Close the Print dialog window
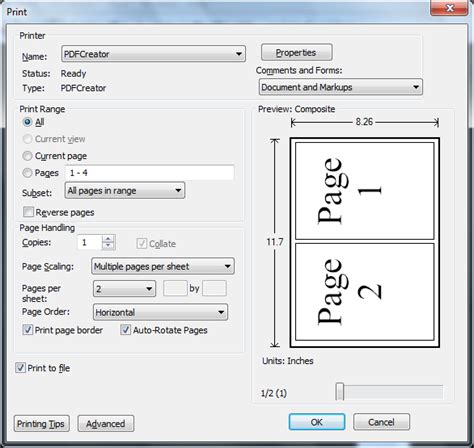This screenshot has height=448, width=474. point(450,8)
